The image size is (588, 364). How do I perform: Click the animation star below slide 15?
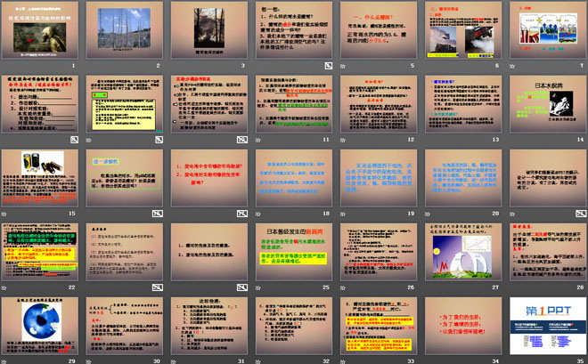pyautogui.click(x=4, y=214)
